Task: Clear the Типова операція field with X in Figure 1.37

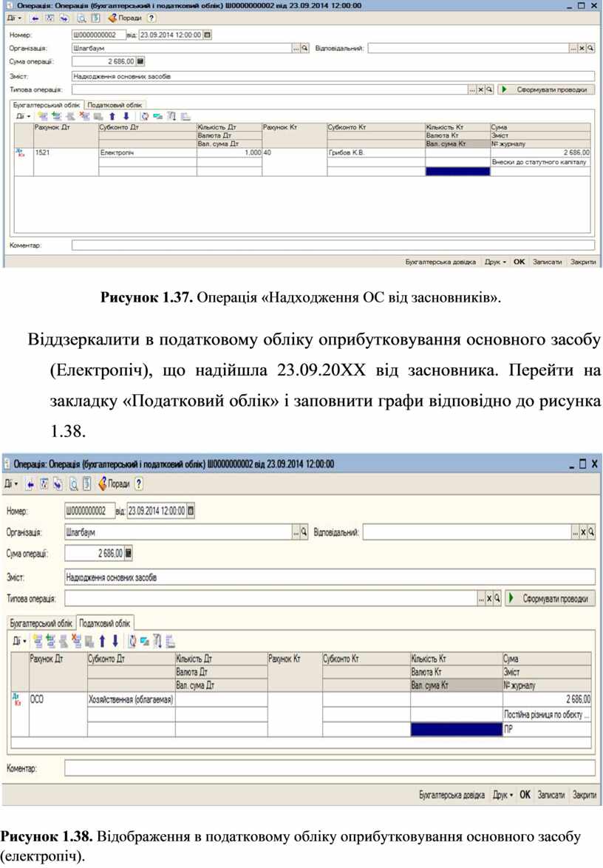Action: click(481, 89)
